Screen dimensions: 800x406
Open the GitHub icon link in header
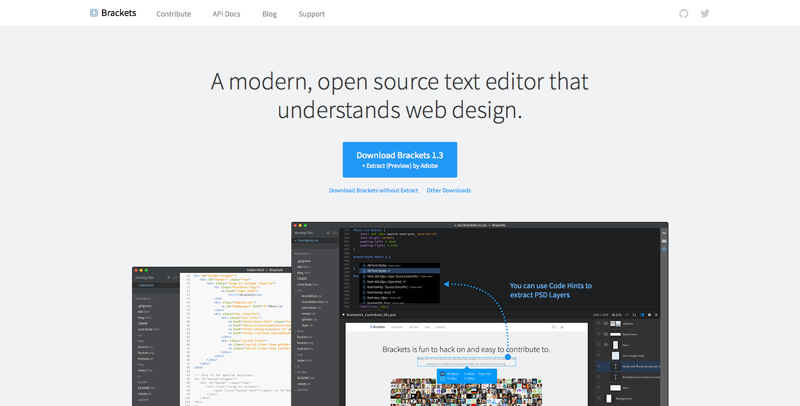coord(684,14)
